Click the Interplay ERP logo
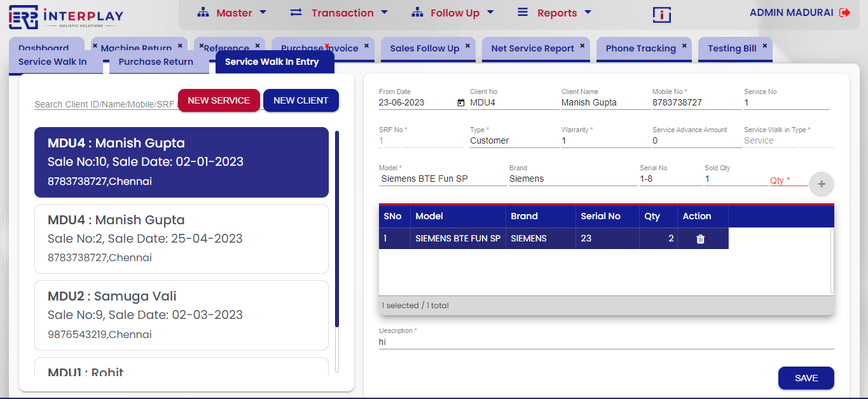 pos(66,18)
